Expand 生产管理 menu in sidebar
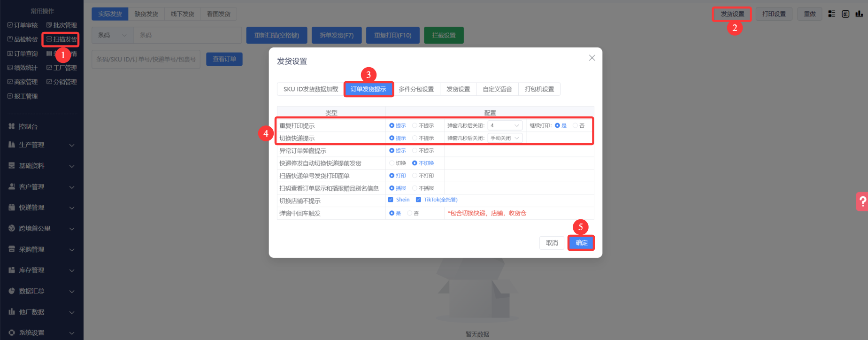Image resolution: width=868 pixels, height=340 pixels. (41, 145)
